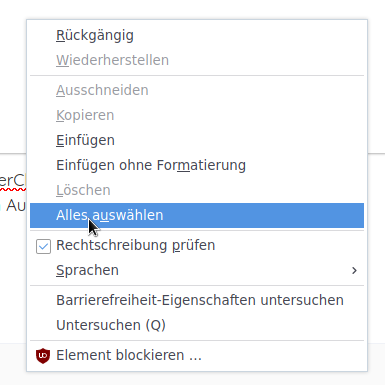Click the Element blockieren … text
The image size is (385, 385).
pos(129,355)
